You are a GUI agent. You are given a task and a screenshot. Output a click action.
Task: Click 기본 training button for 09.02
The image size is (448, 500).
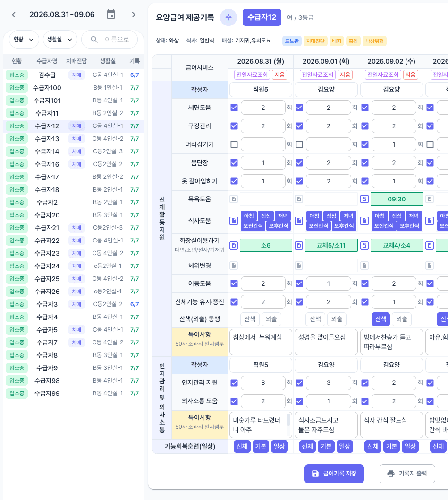[x=391, y=446]
